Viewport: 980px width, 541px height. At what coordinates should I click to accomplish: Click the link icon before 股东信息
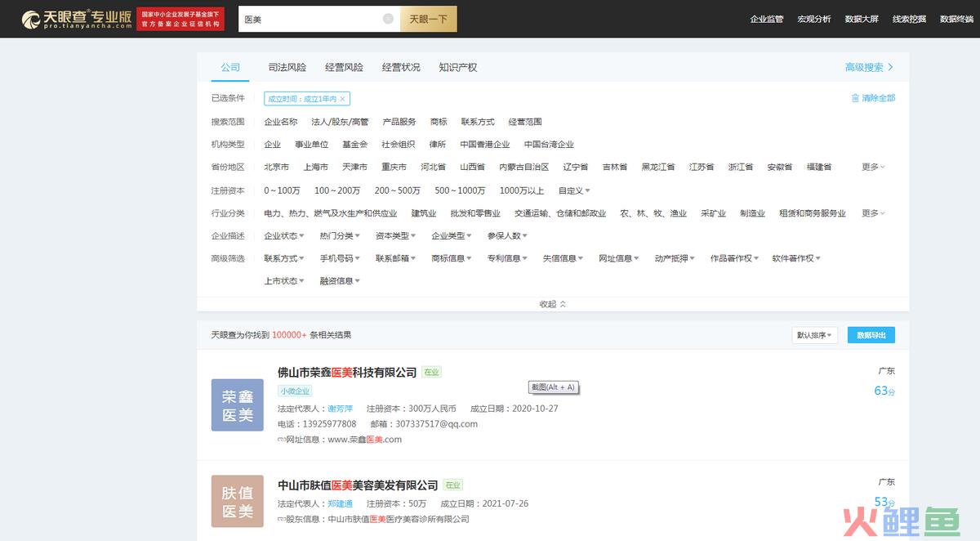point(282,519)
